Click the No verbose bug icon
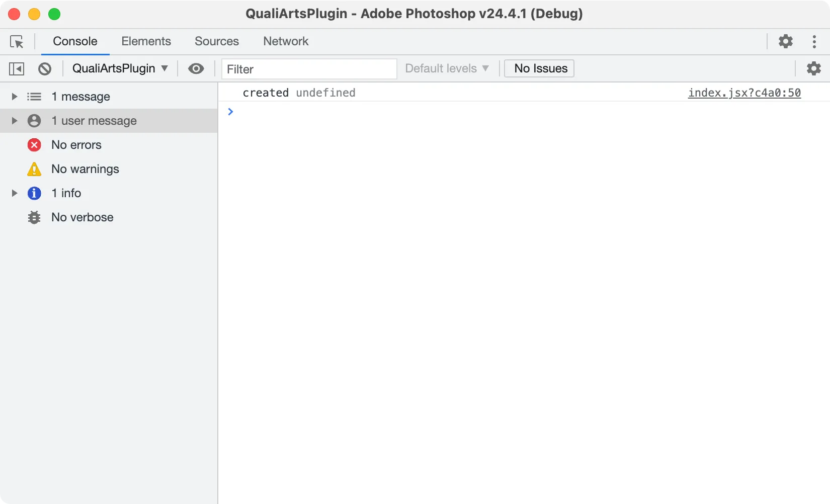This screenshot has width=830, height=504. coord(34,217)
